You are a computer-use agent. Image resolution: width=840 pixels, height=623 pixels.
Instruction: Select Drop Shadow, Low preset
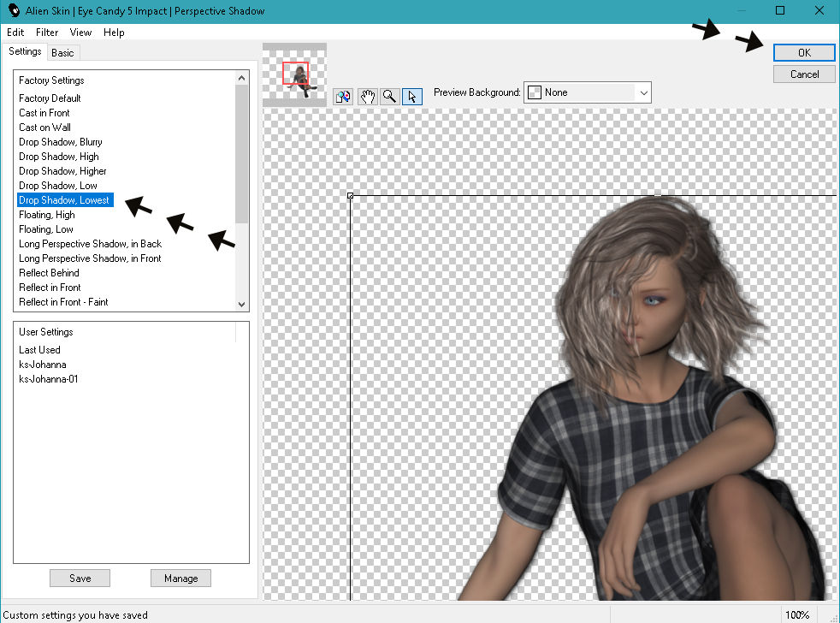58,185
